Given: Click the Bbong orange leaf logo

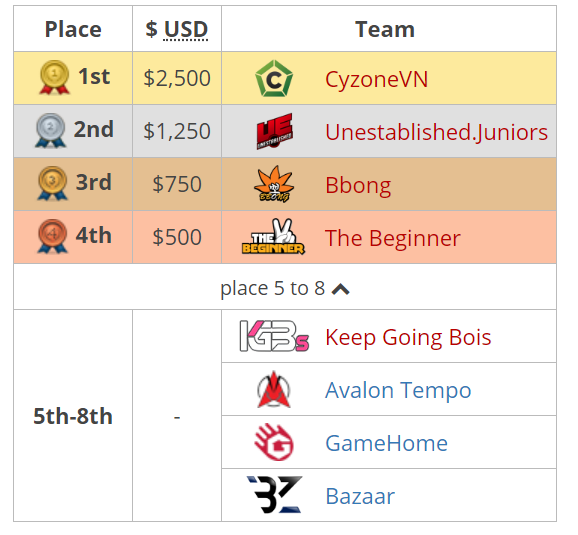Looking at the screenshot, I should point(274,184).
